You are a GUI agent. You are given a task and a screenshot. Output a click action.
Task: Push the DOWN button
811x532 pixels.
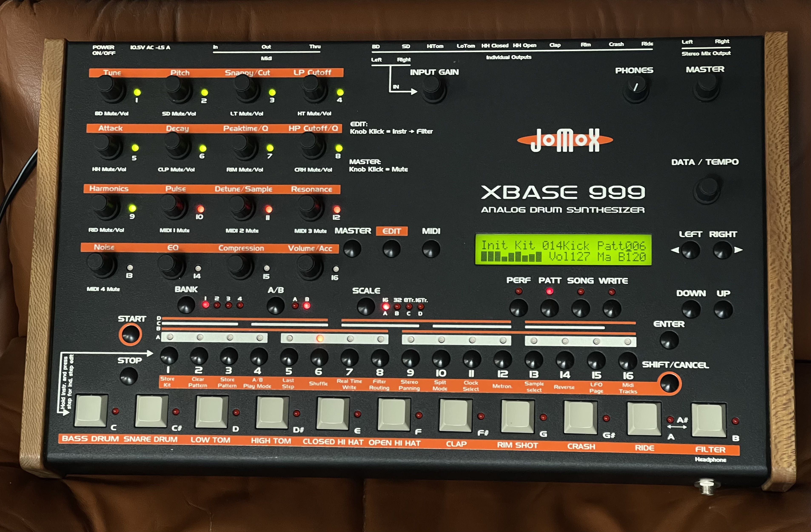pos(691,309)
